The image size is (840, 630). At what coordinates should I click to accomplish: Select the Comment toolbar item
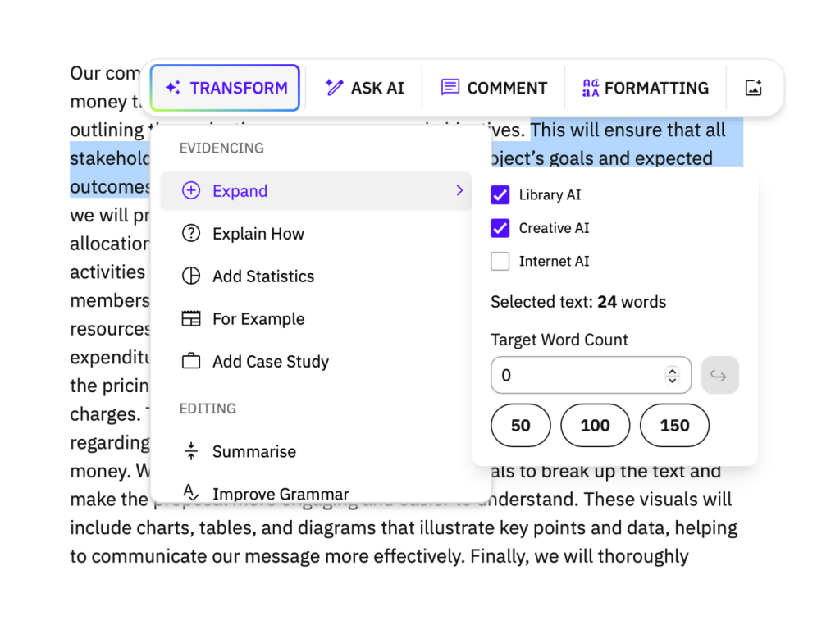click(x=495, y=88)
